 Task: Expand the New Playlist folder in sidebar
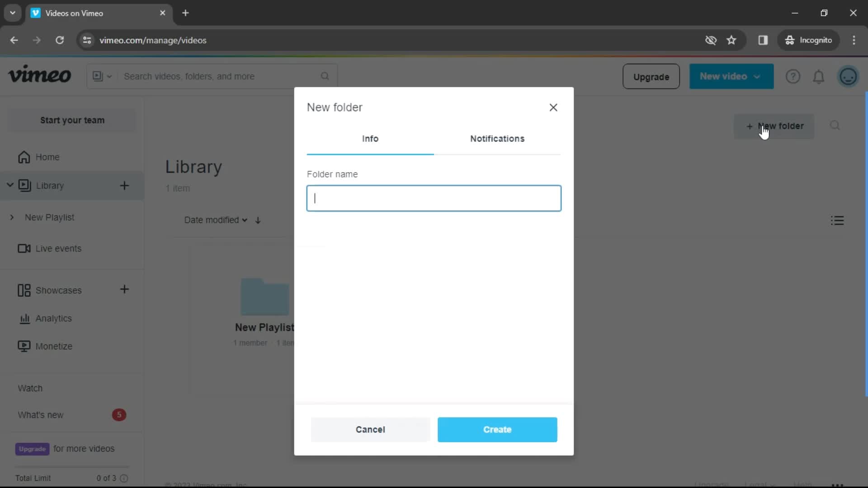[12, 217]
